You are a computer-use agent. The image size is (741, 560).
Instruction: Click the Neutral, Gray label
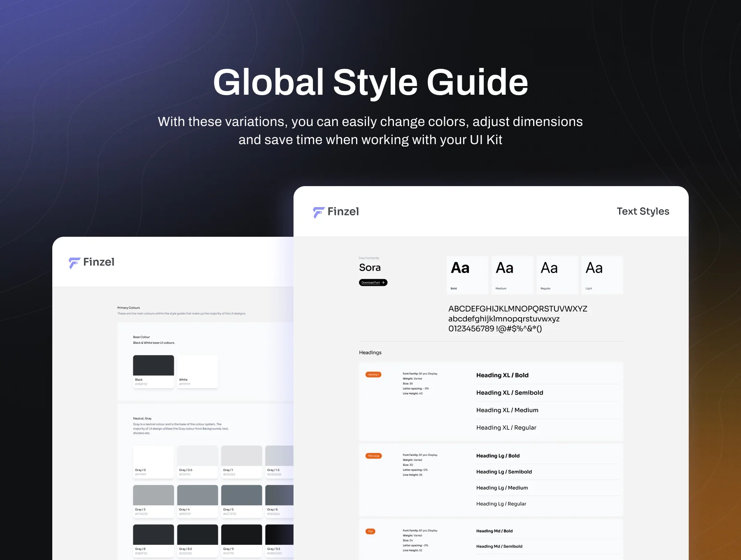pos(142,418)
